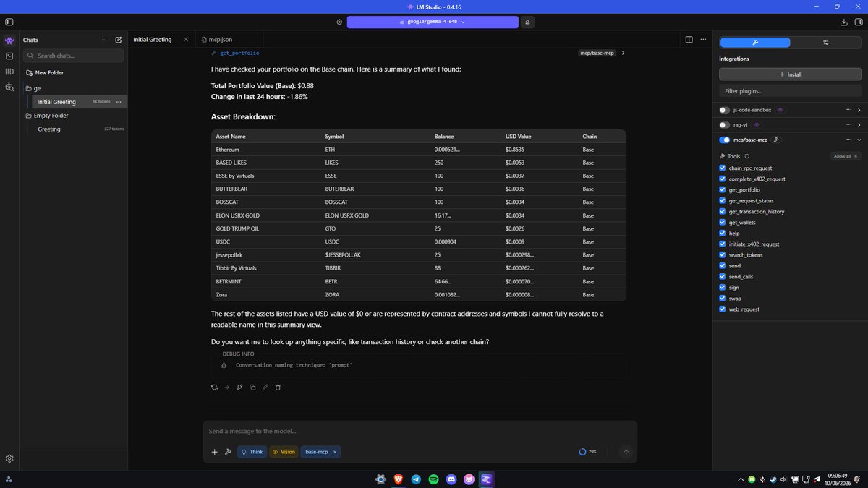Viewport: 868px width, 488px height.
Task: Edit the assistant message with pencil
Action: click(x=265, y=388)
